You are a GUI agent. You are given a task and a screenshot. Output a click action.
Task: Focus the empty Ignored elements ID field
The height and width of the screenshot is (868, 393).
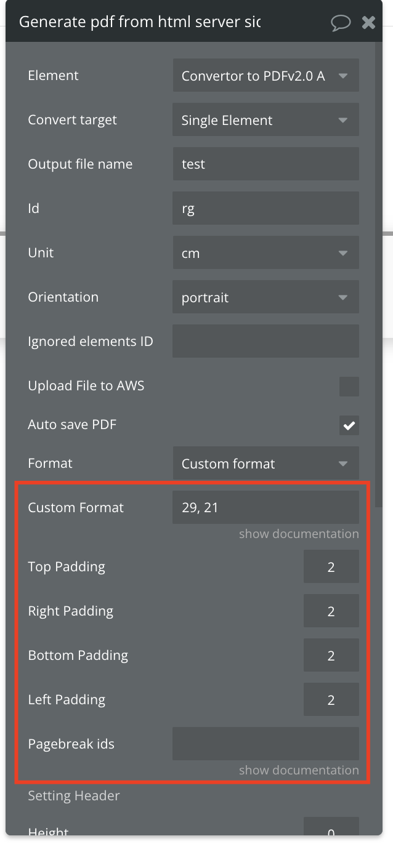[265, 342]
